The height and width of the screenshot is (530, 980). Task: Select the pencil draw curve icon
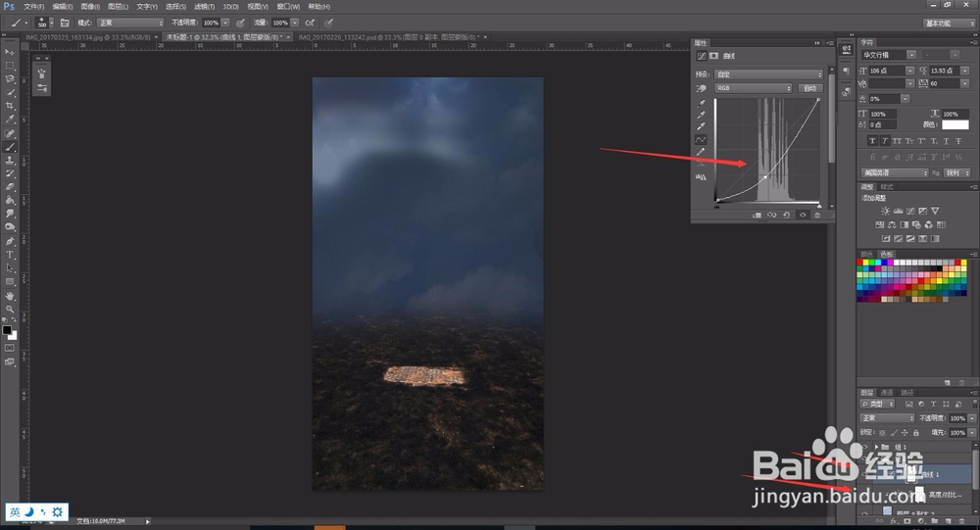[701, 152]
